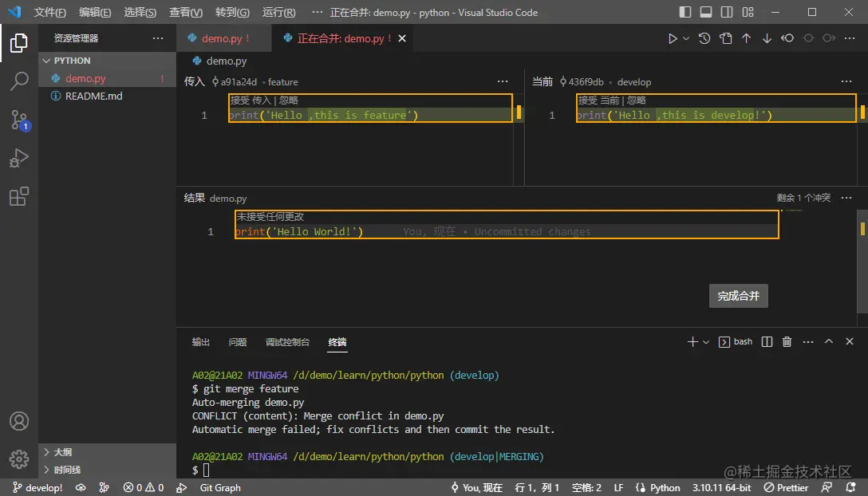This screenshot has height=496, width=868.
Task: Open the 文件(F) menu
Action: click(49, 12)
